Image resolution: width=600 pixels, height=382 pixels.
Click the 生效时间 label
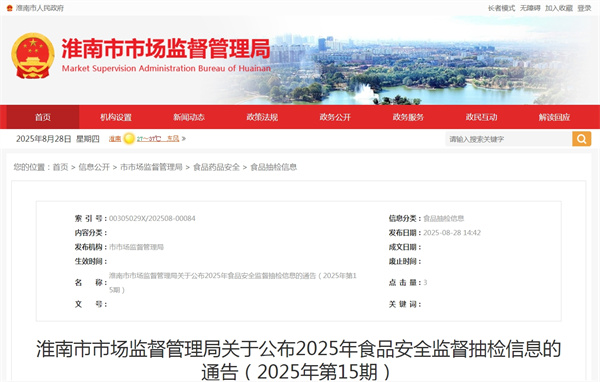click(x=91, y=261)
